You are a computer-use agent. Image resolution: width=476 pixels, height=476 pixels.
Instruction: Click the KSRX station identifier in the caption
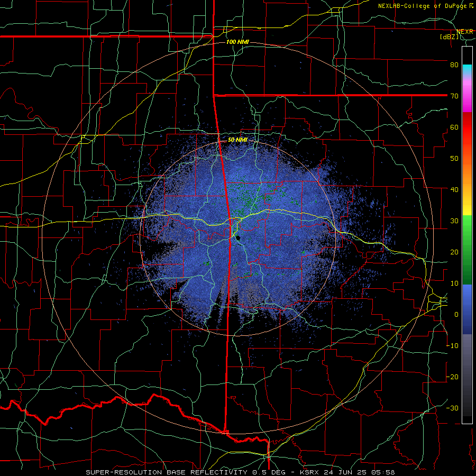[x=309, y=472]
